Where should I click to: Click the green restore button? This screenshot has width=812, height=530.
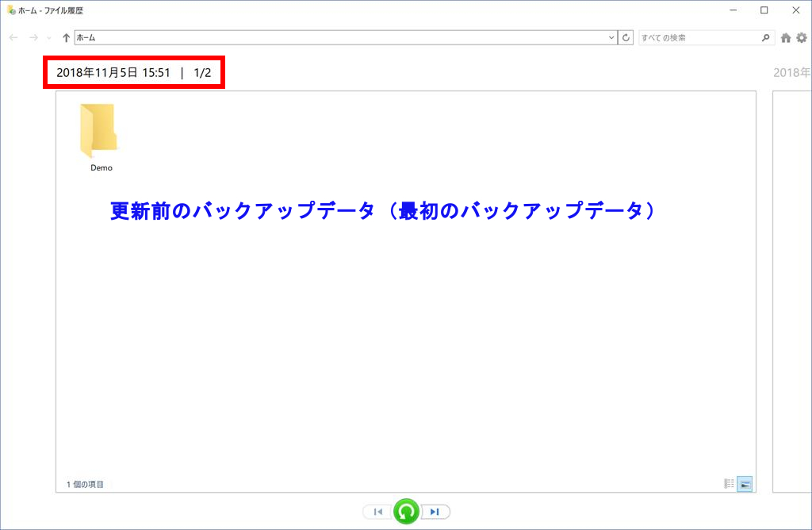tap(407, 512)
